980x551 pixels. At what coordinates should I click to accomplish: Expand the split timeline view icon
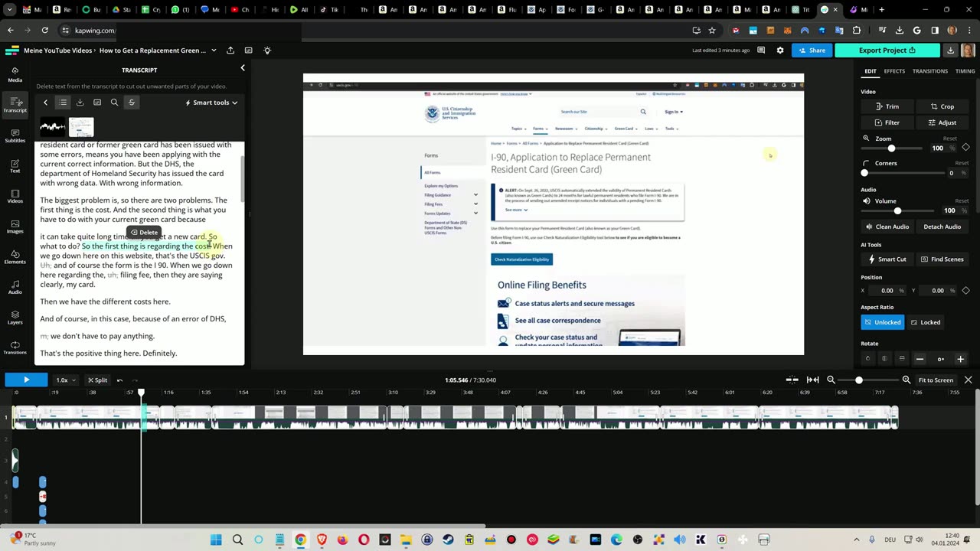[792, 380]
